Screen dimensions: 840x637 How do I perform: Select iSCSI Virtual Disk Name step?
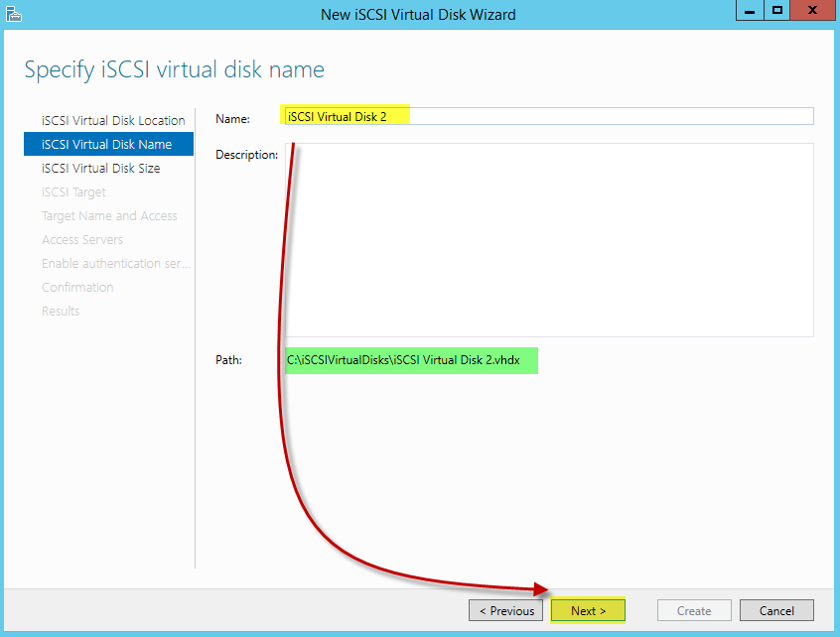[x=109, y=145]
